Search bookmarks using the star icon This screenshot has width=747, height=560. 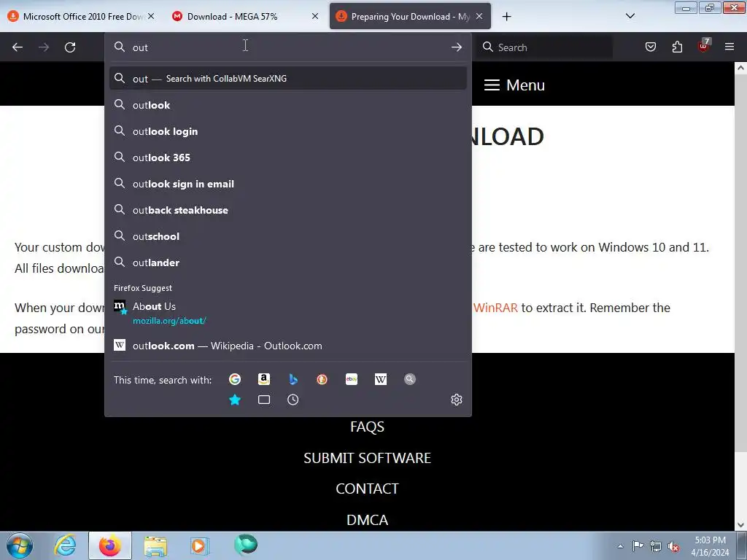point(235,400)
